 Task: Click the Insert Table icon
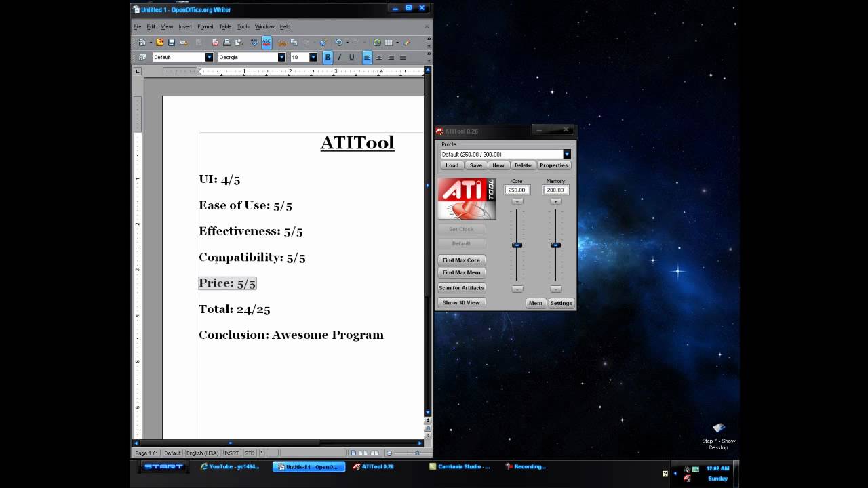389,42
